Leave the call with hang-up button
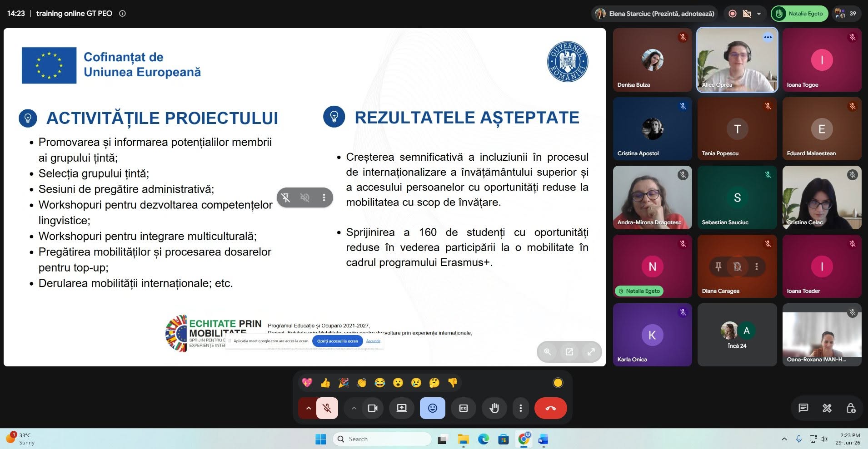 551,408
